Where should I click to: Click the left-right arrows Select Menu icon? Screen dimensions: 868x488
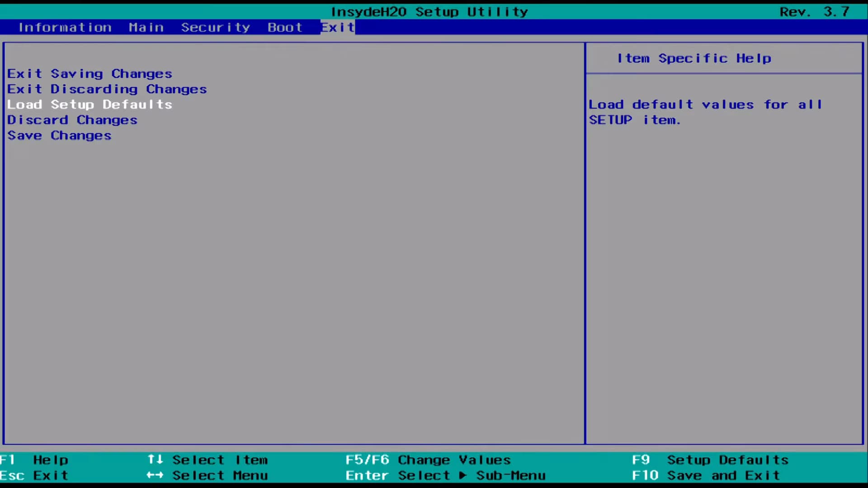click(x=155, y=475)
